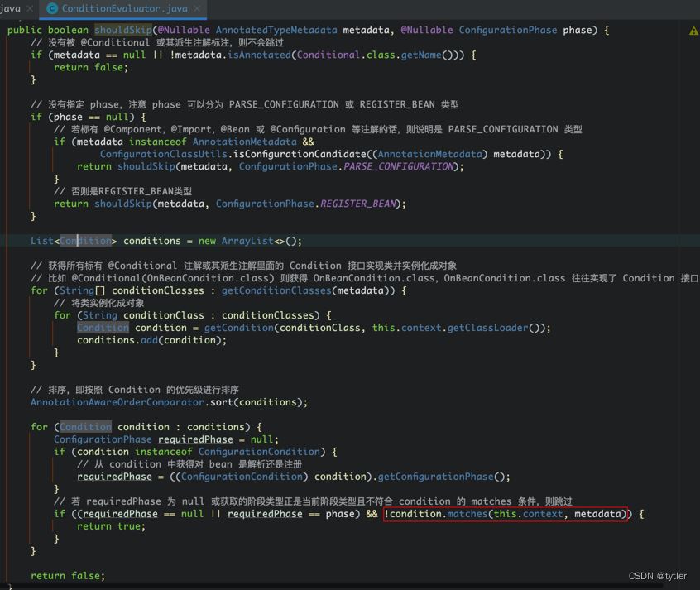This screenshot has height=590, width=700.
Task: Click the getCondition method call
Action: pyautogui.click(x=239, y=328)
